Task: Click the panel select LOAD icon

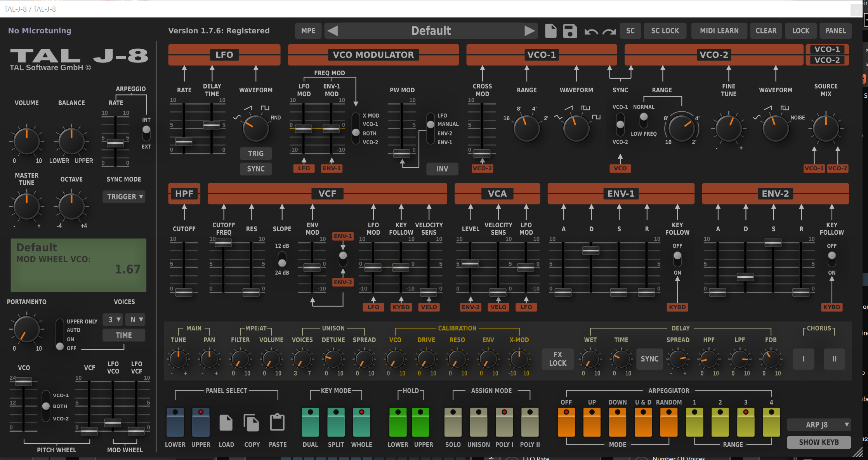Action: tap(226, 422)
